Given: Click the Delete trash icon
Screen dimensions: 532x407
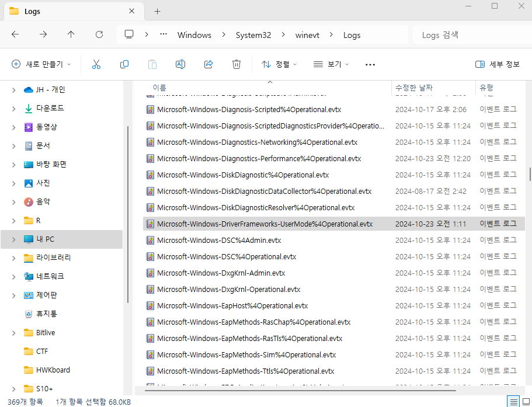Looking at the screenshot, I should [x=237, y=64].
